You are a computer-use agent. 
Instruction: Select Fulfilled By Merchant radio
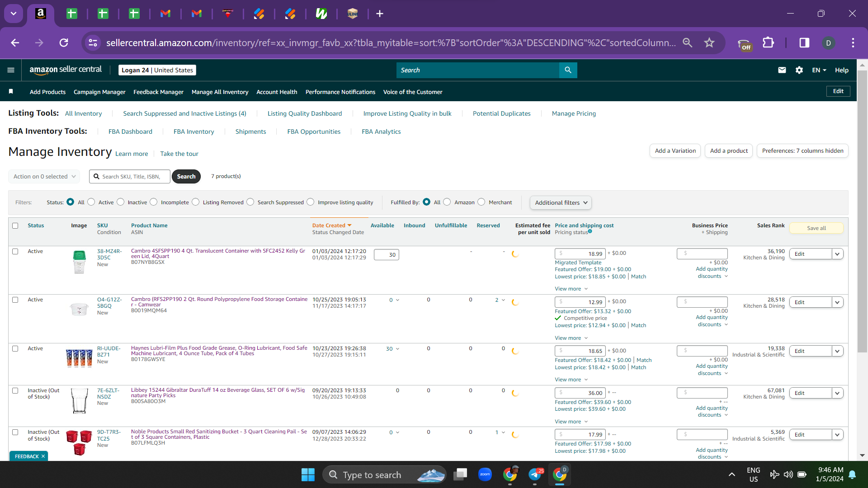tap(481, 202)
